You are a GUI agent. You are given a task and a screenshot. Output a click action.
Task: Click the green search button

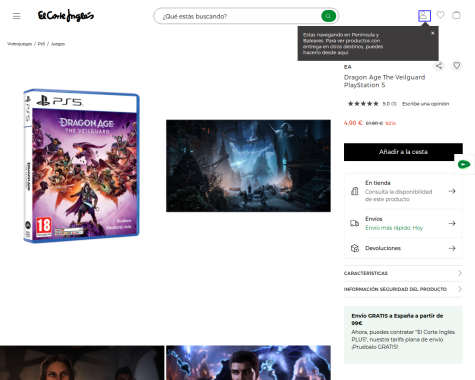click(x=328, y=16)
